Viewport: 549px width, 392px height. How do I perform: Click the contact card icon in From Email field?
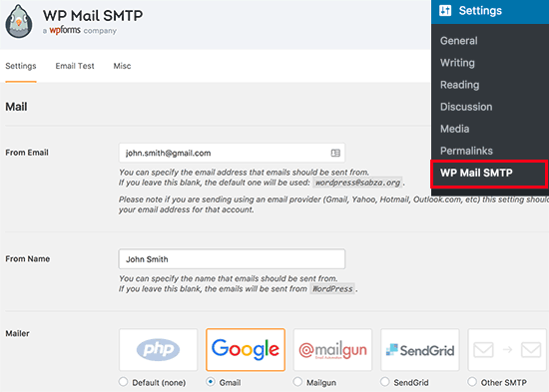[x=335, y=153]
